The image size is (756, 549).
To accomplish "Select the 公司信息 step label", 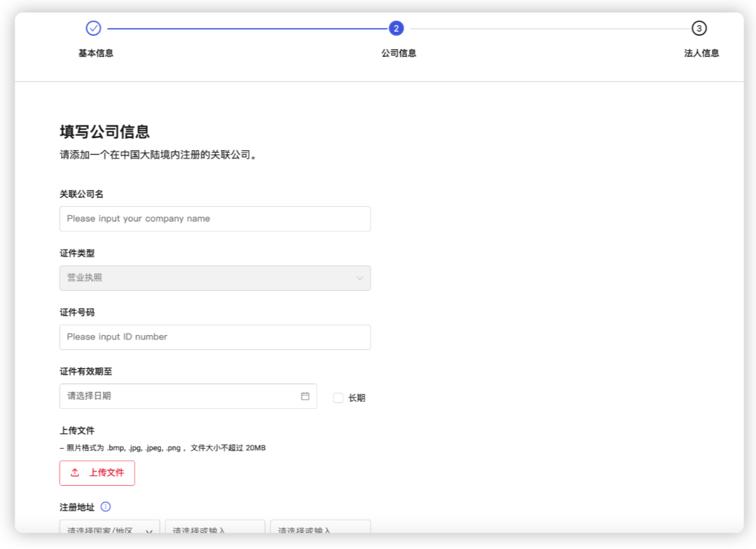I will pos(399,53).
